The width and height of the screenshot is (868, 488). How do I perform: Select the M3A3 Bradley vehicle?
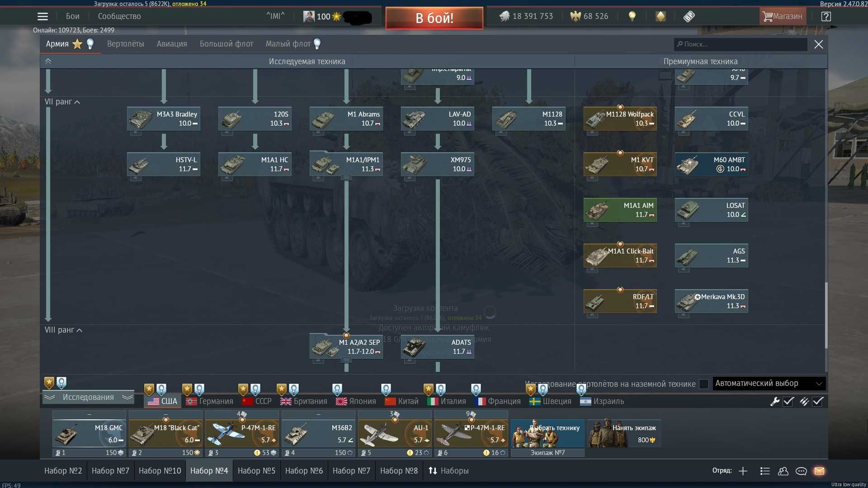(x=164, y=119)
